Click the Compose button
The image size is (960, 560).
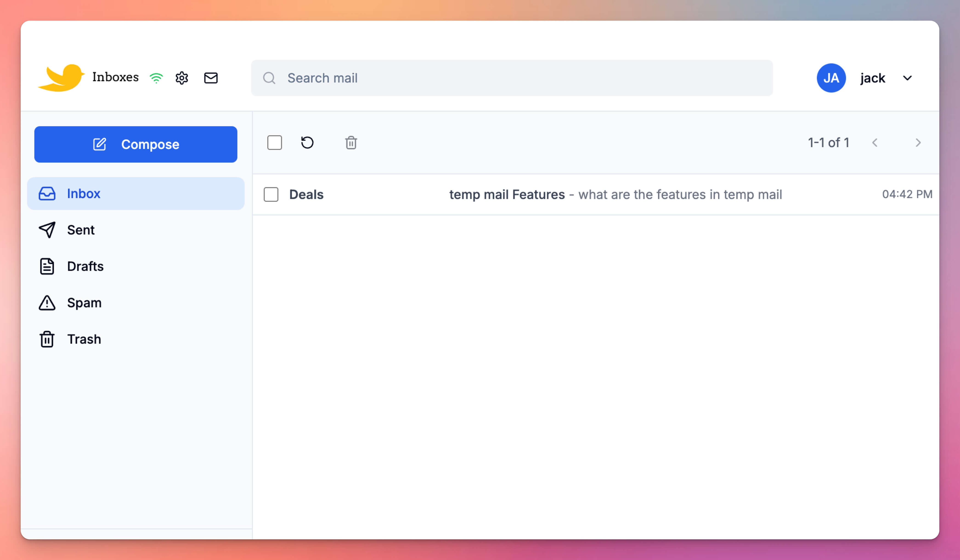[135, 144]
